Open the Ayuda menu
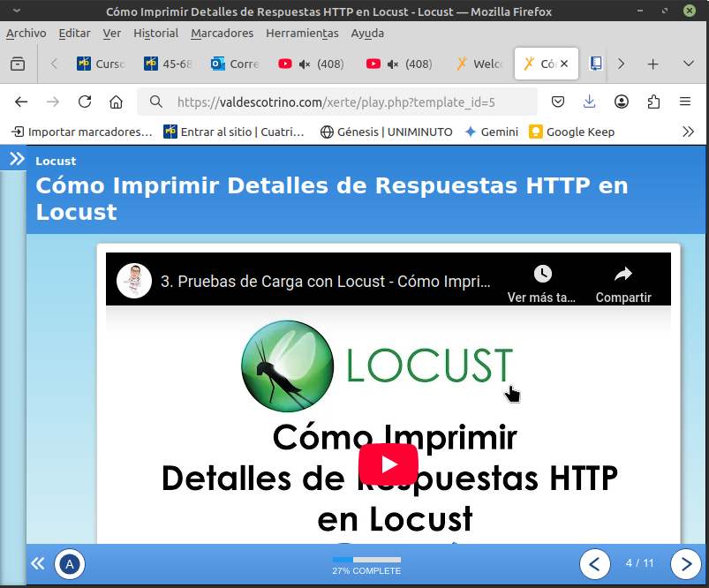The image size is (709, 588). [x=367, y=33]
